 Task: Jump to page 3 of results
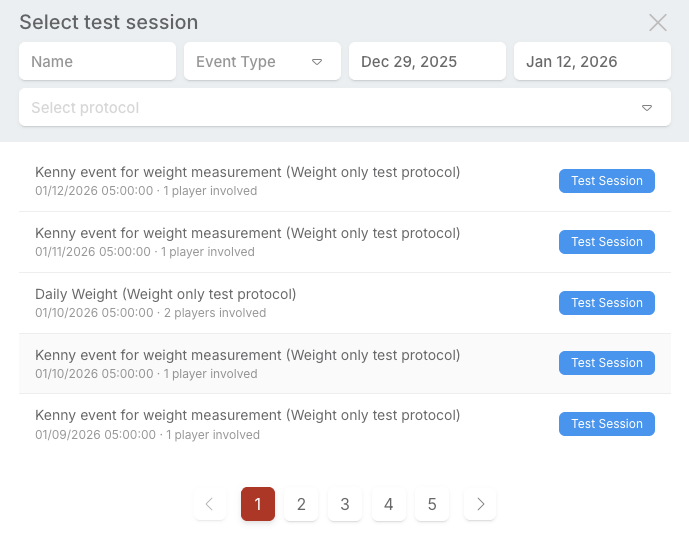tap(345, 505)
